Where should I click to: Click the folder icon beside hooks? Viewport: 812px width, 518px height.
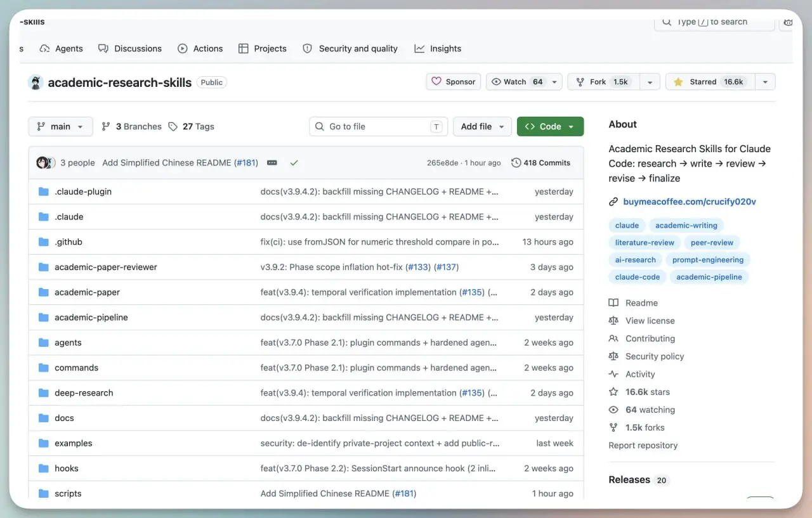[x=44, y=469]
